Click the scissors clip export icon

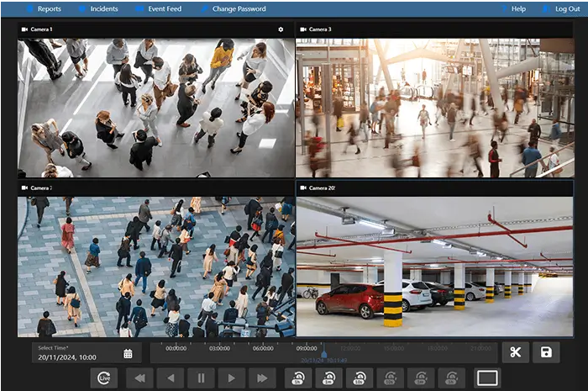515,352
